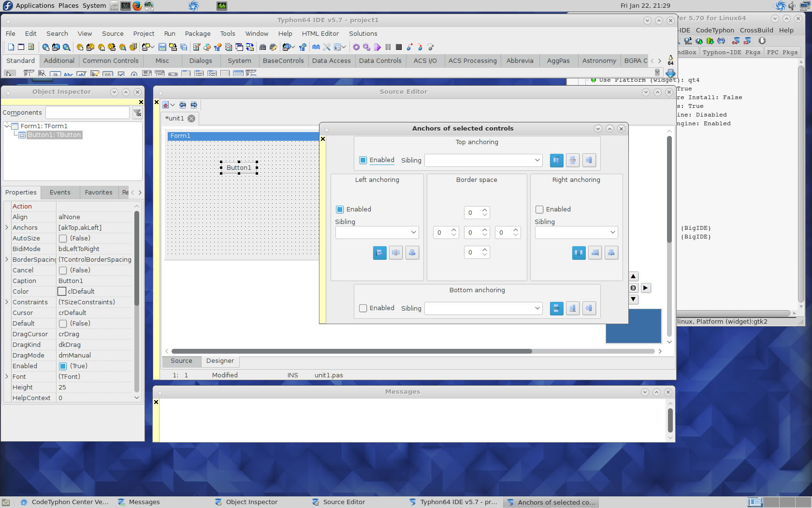Click the Save icon in the IDE toolbar

(162, 47)
